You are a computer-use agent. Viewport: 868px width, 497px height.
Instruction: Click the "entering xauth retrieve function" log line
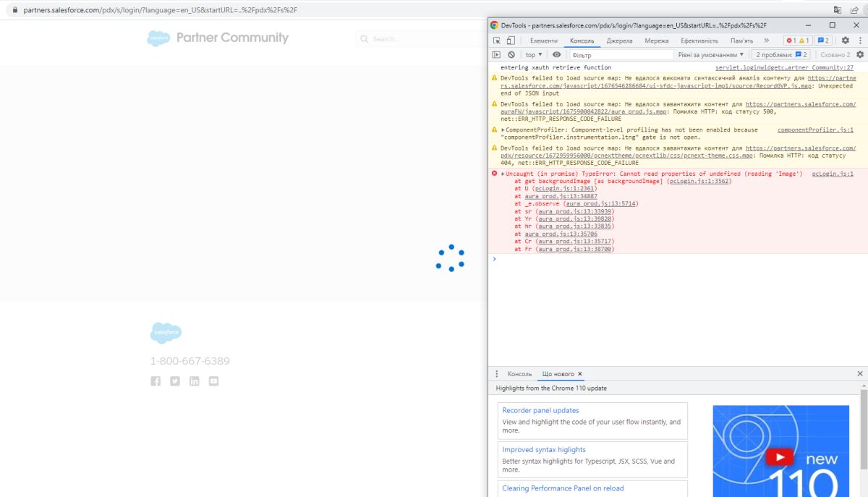point(556,67)
